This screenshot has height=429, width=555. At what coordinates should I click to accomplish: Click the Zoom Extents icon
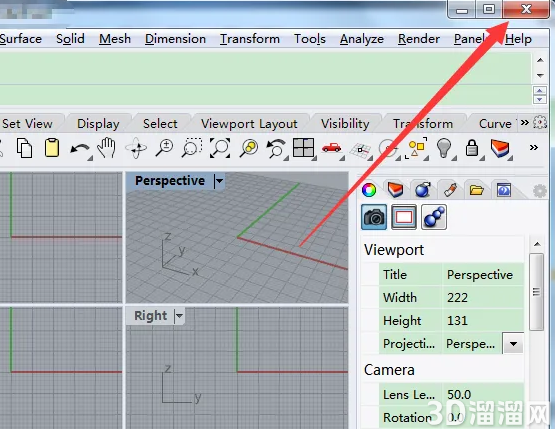point(220,148)
